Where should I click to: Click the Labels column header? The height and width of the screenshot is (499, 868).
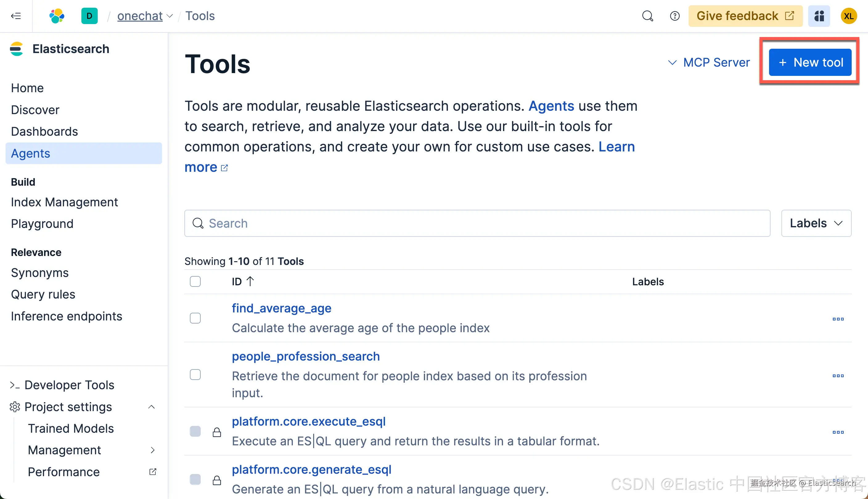point(648,282)
